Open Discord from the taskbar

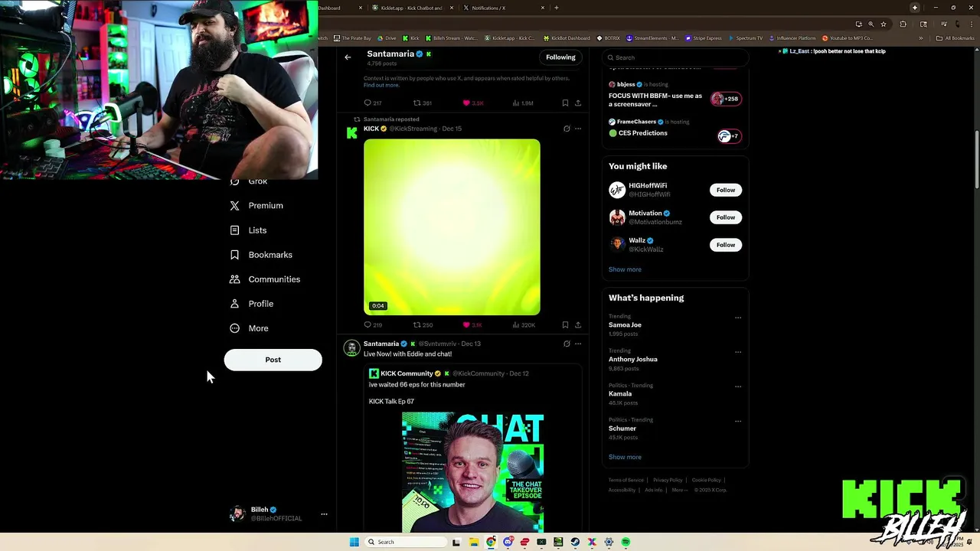click(x=508, y=542)
